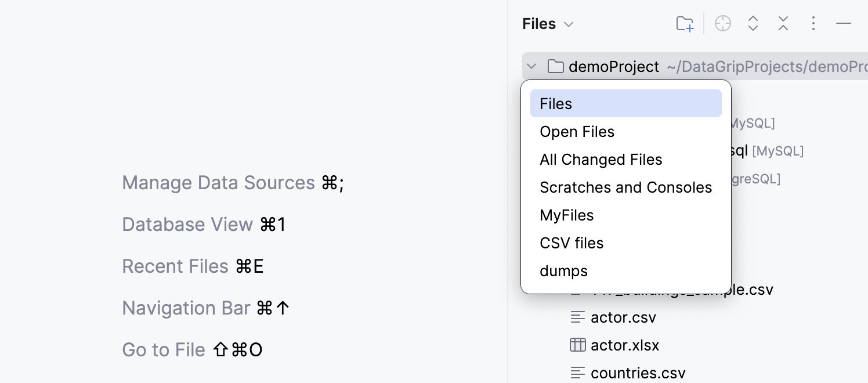Click the spreadsheet icon beside actor.xlsx

(x=578, y=345)
